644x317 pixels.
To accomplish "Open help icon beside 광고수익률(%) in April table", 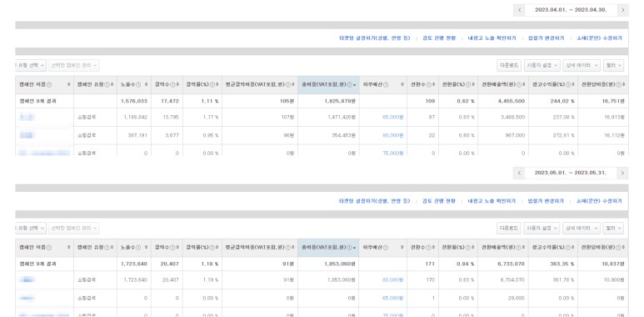I will (x=567, y=85).
